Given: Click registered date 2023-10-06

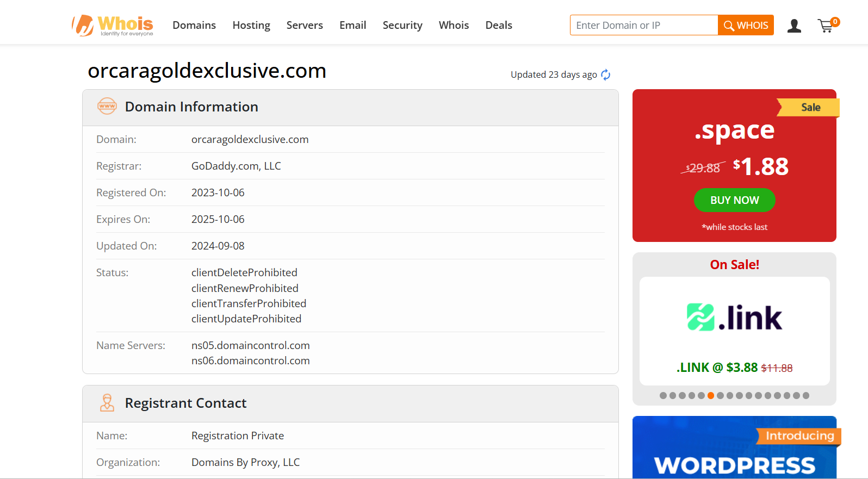Looking at the screenshot, I should [218, 192].
